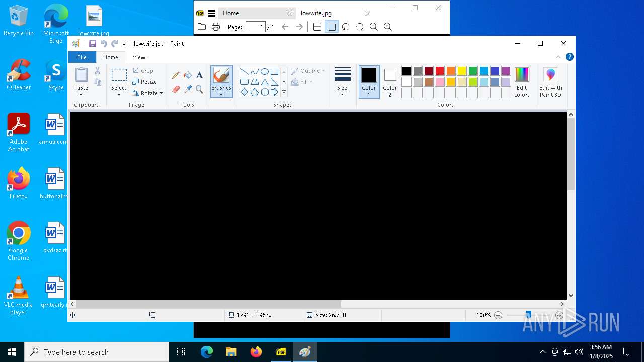Viewport: 644px width, 362px height.
Task: Show hidden icons in system tray
Action: (542, 352)
